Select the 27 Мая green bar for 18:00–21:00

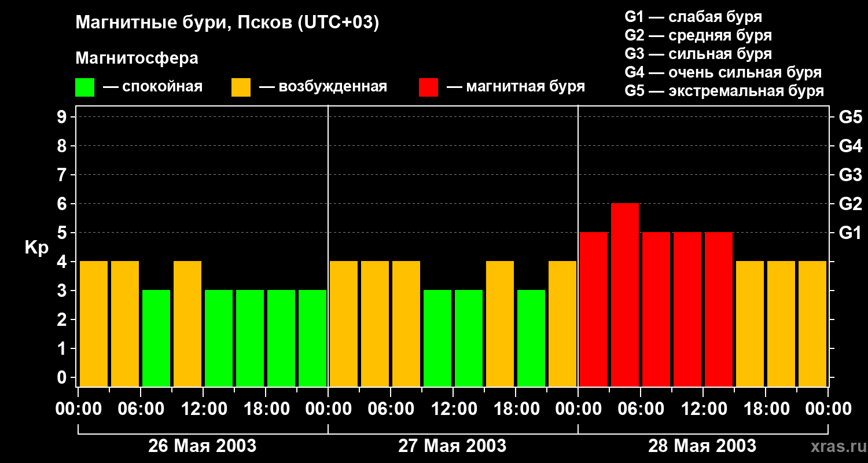[x=531, y=339]
